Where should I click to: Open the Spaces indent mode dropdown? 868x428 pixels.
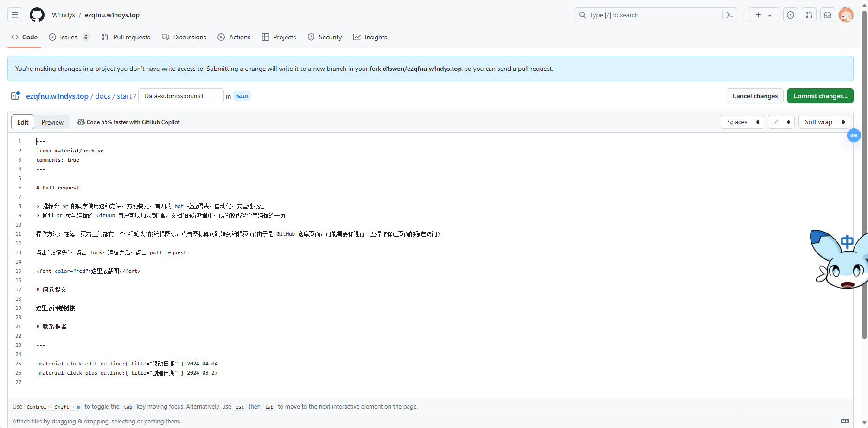point(742,122)
